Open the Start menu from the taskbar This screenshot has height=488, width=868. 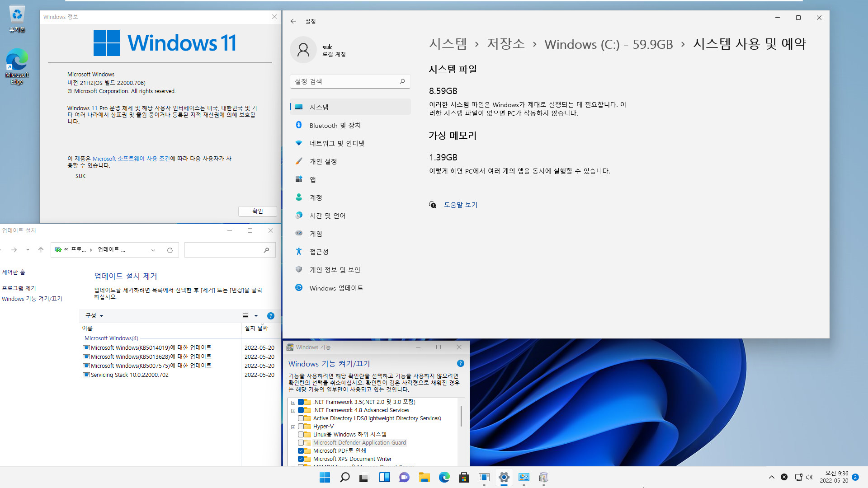pos(325,477)
